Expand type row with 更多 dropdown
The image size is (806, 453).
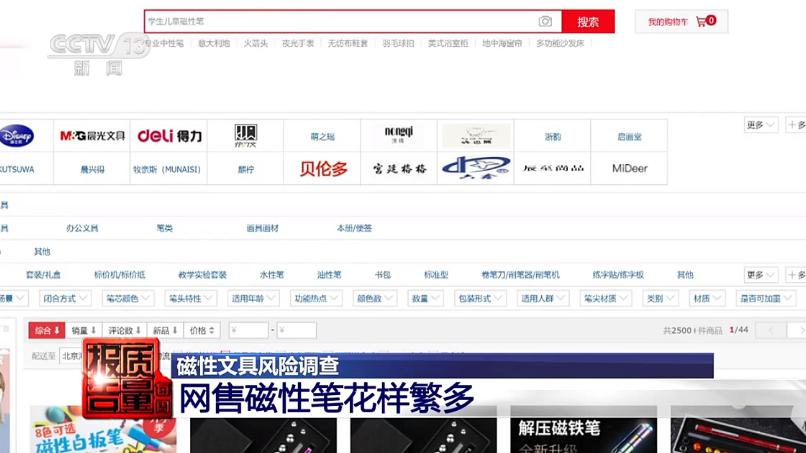click(761, 275)
